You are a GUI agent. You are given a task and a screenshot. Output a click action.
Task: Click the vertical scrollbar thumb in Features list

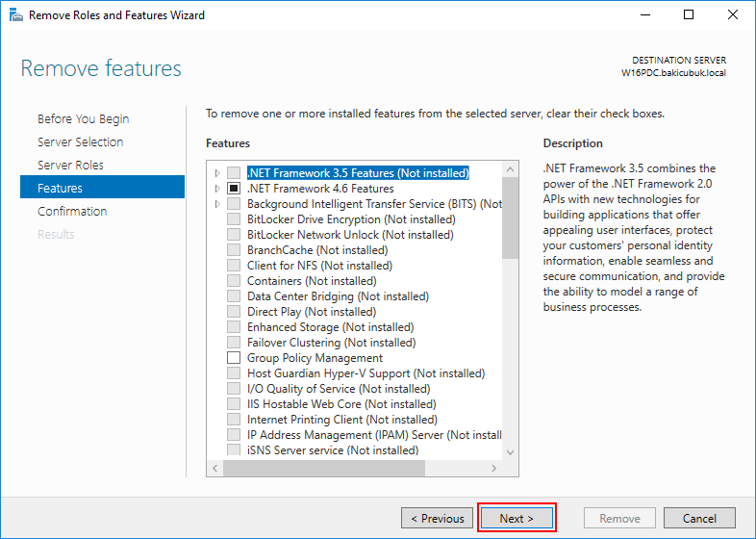(x=510, y=218)
